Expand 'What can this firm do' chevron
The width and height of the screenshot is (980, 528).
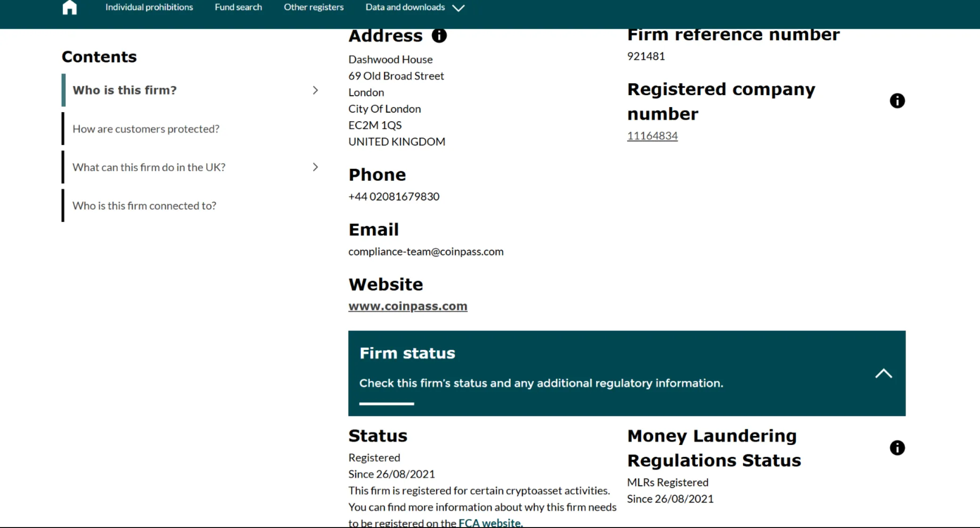coord(315,167)
